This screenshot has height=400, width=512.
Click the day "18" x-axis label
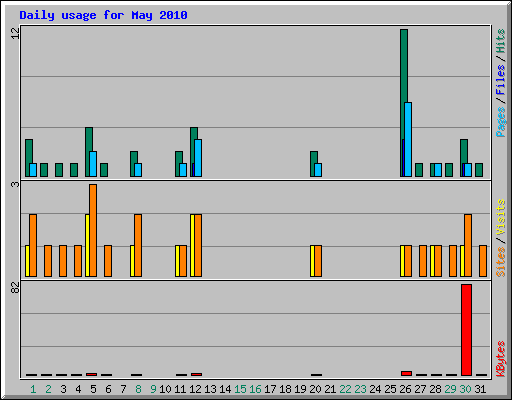[x=285, y=389]
